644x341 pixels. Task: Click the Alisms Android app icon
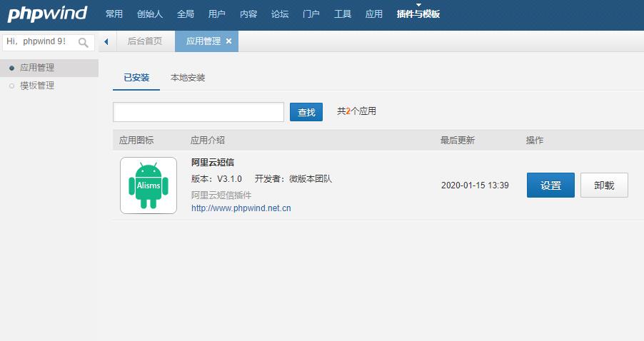click(x=149, y=185)
